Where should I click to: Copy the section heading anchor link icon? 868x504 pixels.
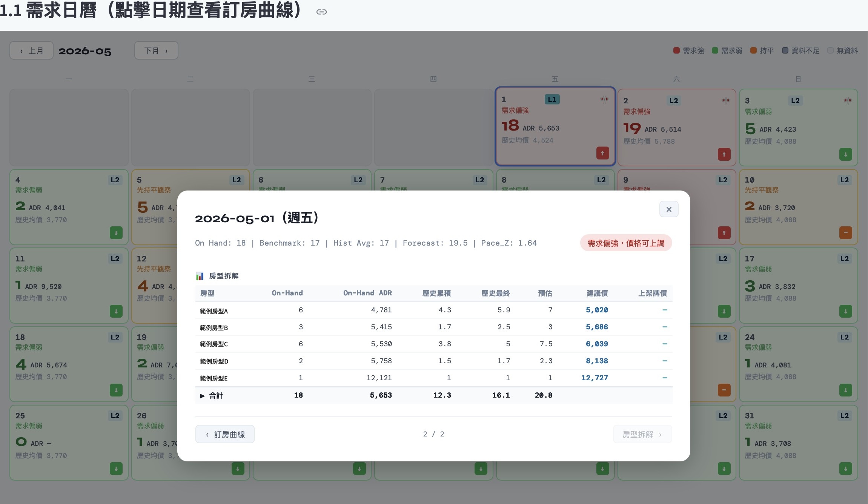point(321,12)
